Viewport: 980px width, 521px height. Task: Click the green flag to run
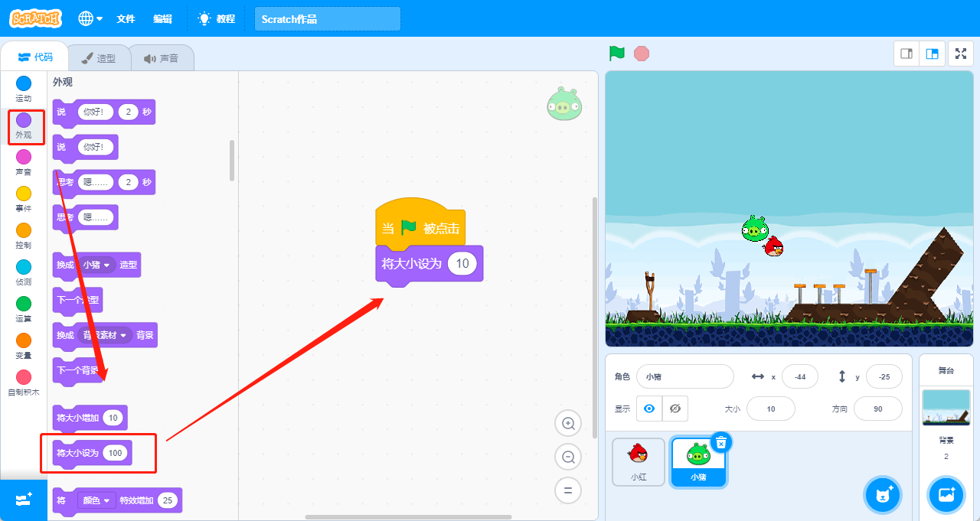[616, 54]
